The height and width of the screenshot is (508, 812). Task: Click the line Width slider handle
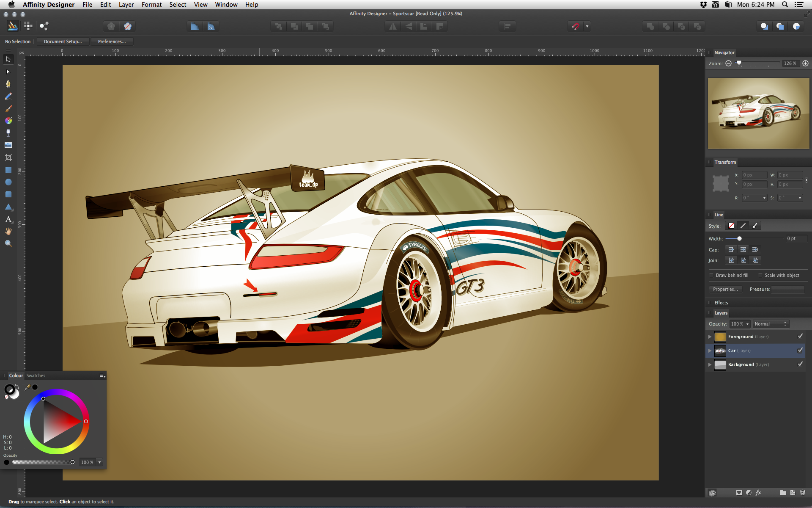tap(739, 239)
